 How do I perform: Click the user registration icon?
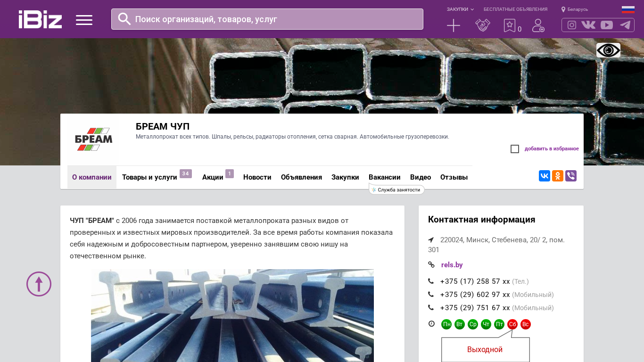pos(538,25)
